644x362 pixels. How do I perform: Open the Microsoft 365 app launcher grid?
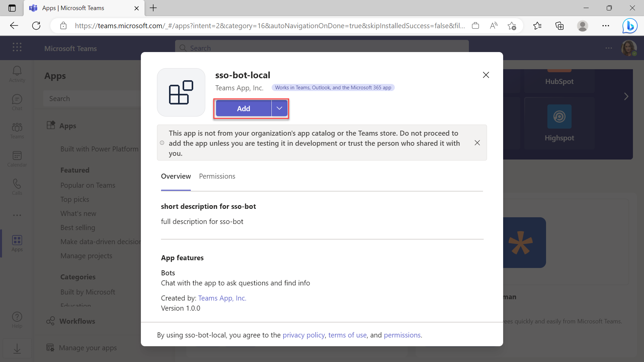tap(17, 47)
